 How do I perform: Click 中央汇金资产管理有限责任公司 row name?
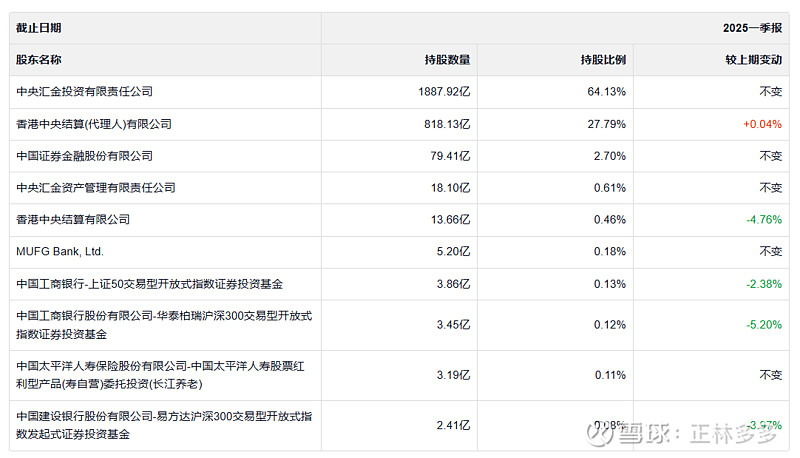point(96,188)
